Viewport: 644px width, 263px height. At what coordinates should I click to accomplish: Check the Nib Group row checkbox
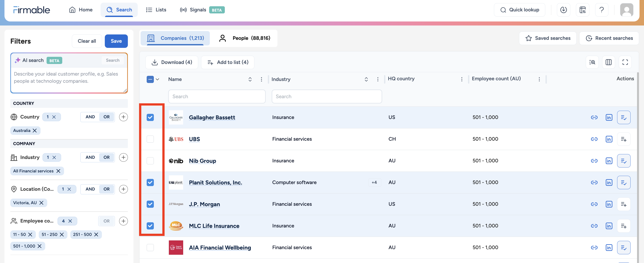150,161
